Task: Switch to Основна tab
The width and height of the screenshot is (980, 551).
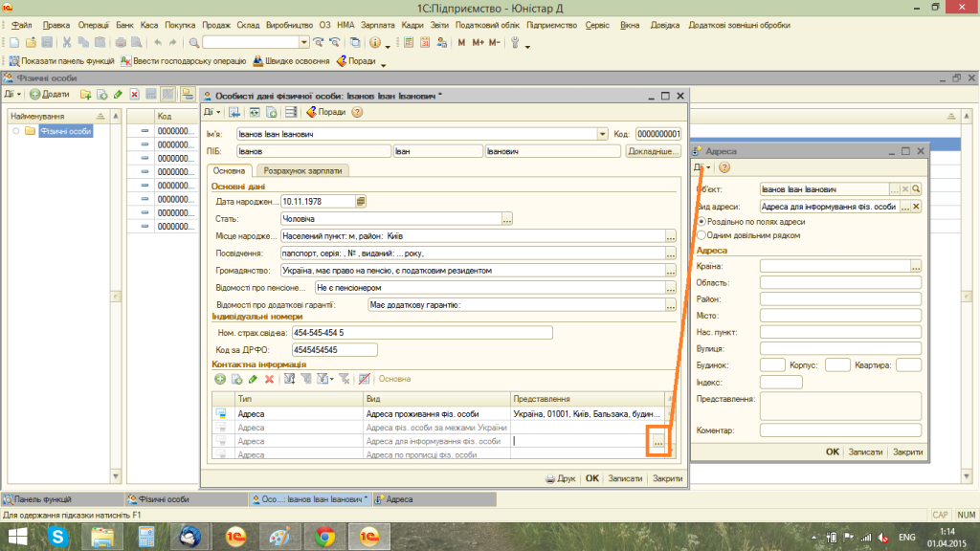Action: click(x=229, y=170)
